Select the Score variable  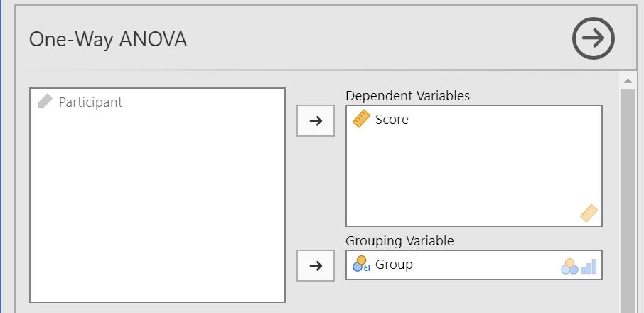(392, 120)
